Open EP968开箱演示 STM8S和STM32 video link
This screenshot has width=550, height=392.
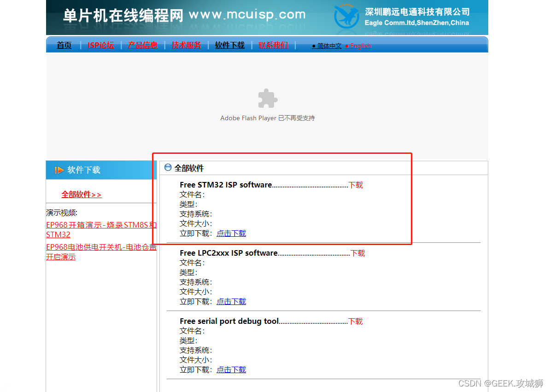[101, 230]
